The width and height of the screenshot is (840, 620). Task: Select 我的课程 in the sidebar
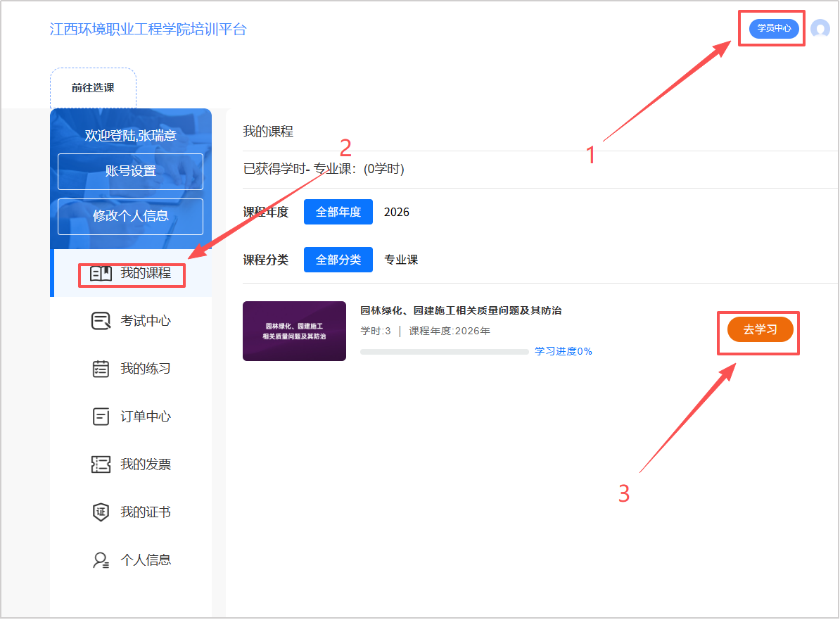(x=132, y=273)
